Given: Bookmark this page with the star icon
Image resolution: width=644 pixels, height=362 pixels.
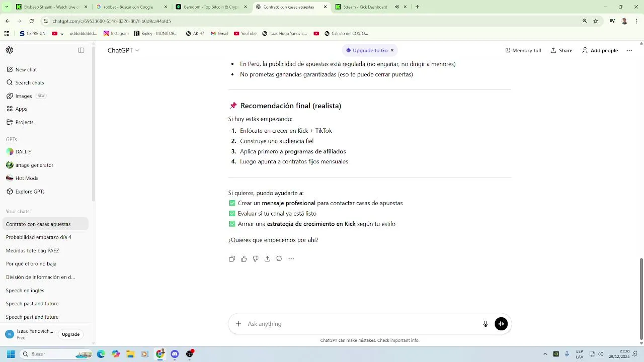Looking at the screenshot, I should pyautogui.click(x=596, y=21).
